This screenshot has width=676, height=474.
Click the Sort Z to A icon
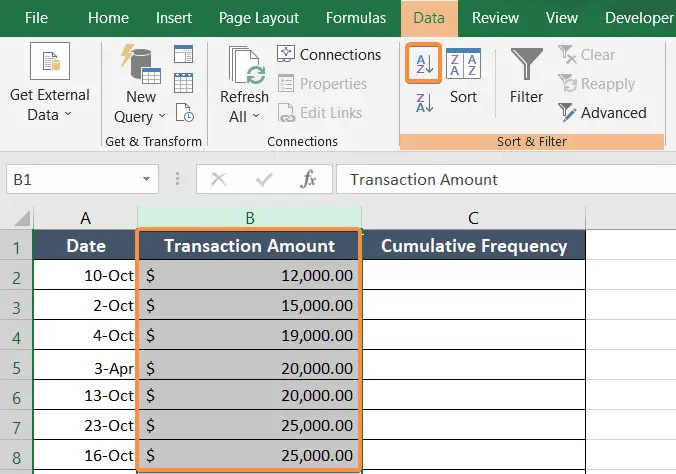tap(424, 103)
